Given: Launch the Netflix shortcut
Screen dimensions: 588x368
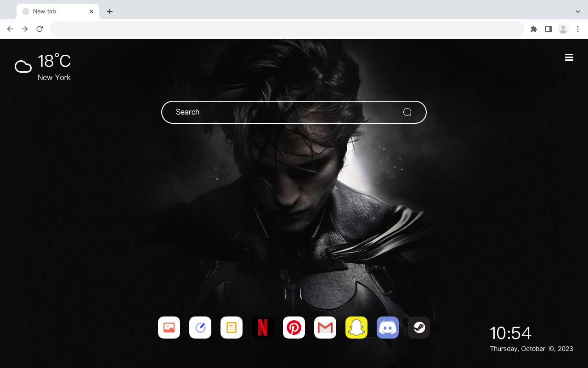Looking at the screenshot, I should tap(263, 328).
